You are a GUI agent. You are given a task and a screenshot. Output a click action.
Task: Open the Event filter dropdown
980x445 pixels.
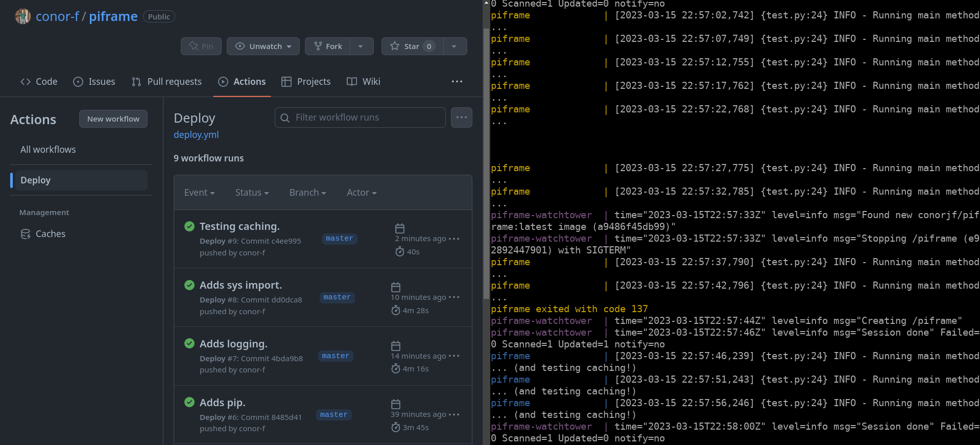200,193
